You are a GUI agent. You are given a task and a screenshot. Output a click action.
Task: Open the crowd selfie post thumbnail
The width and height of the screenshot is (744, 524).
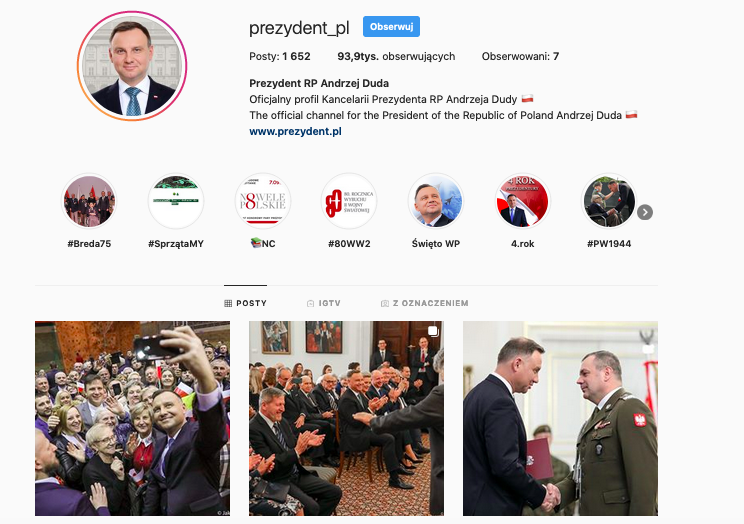(132, 418)
